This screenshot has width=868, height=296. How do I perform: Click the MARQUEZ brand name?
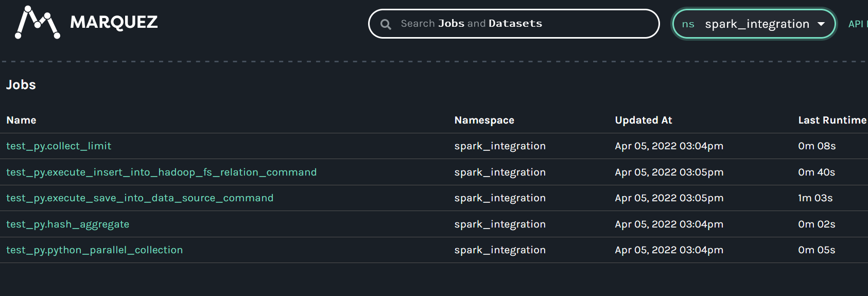coord(114,23)
